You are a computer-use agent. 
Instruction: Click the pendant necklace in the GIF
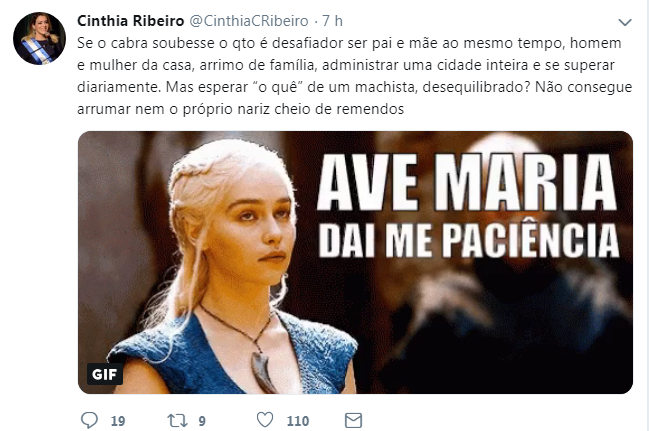pyautogui.click(x=261, y=368)
